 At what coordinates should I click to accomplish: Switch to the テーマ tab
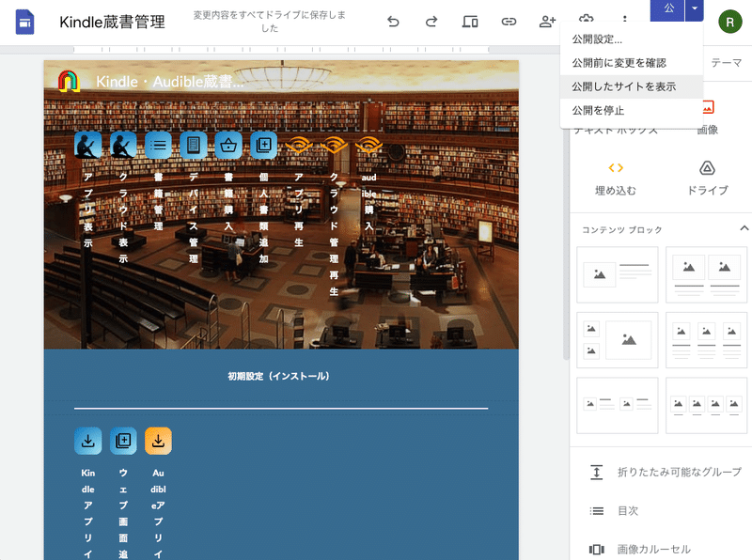coord(726,63)
